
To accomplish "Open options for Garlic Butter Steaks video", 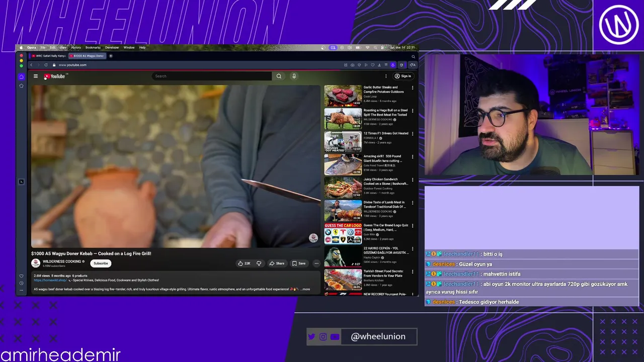I will coord(413,87).
